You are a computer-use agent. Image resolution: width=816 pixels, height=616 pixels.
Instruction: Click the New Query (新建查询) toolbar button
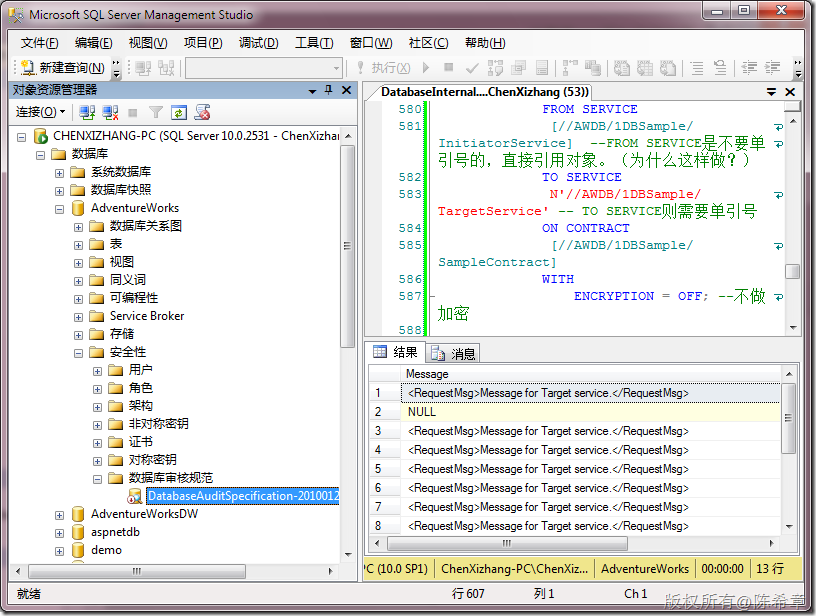coord(63,68)
